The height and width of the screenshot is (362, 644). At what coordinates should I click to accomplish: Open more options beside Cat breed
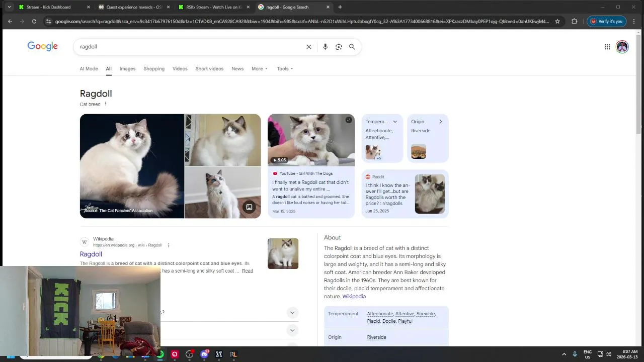pyautogui.click(x=106, y=104)
